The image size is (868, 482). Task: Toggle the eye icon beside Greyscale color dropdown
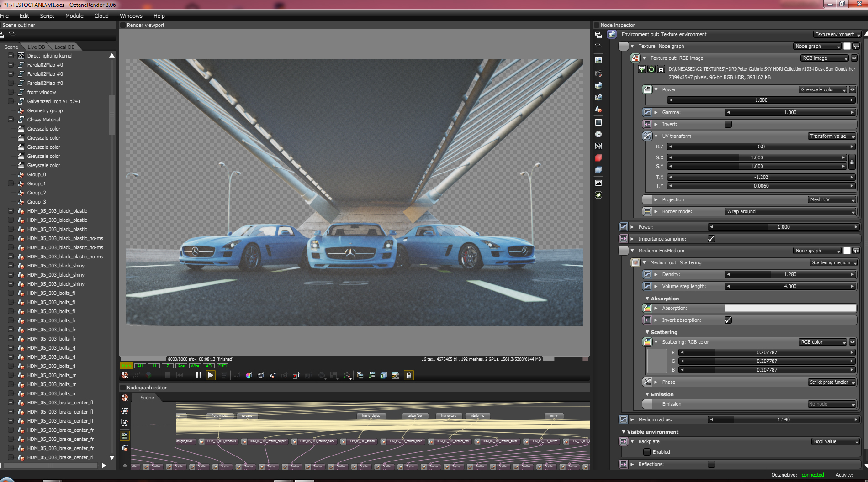click(852, 89)
